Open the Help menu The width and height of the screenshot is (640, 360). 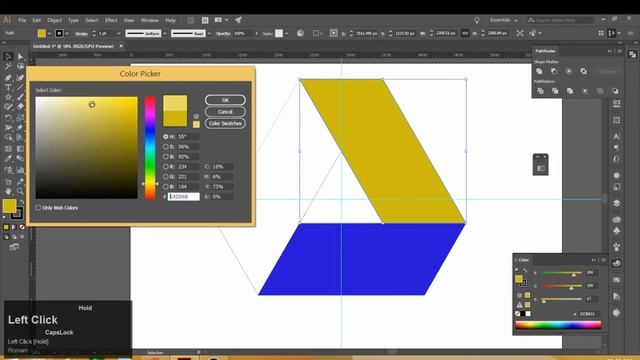click(x=171, y=20)
